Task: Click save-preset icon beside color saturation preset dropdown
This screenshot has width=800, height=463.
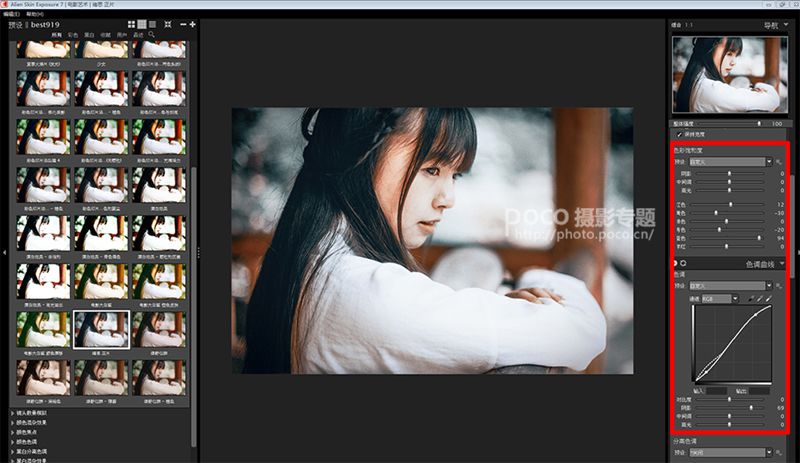Action: (779, 162)
